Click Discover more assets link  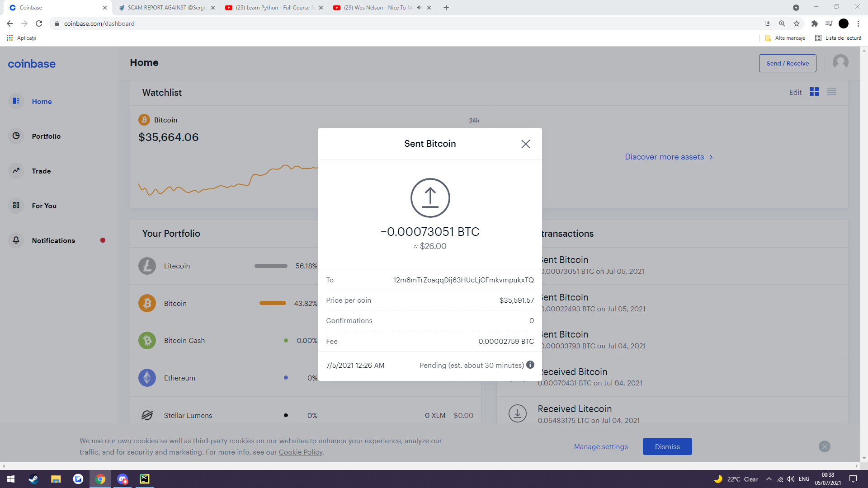pyautogui.click(x=669, y=157)
